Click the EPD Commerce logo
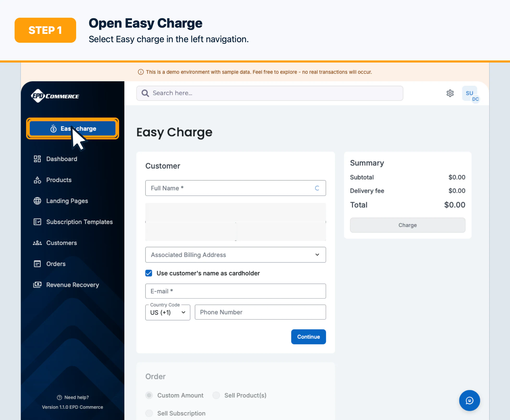This screenshot has width=510, height=420. pos(55,96)
